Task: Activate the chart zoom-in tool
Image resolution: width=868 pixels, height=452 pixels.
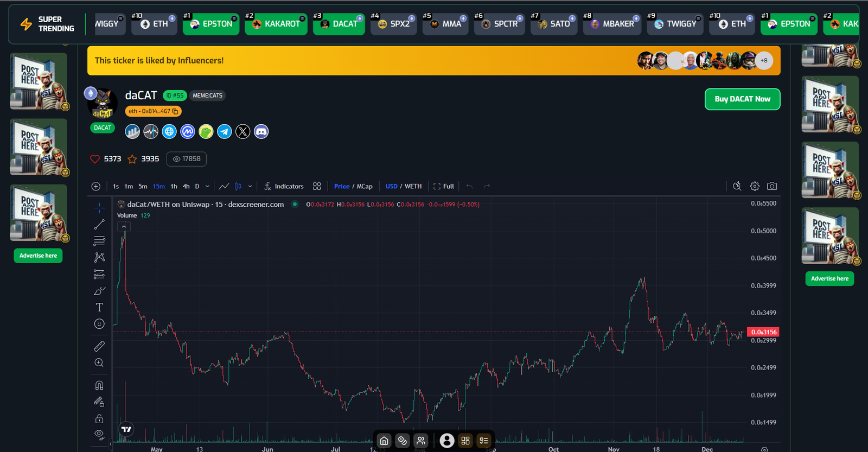Action: pyautogui.click(x=99, y=362)
